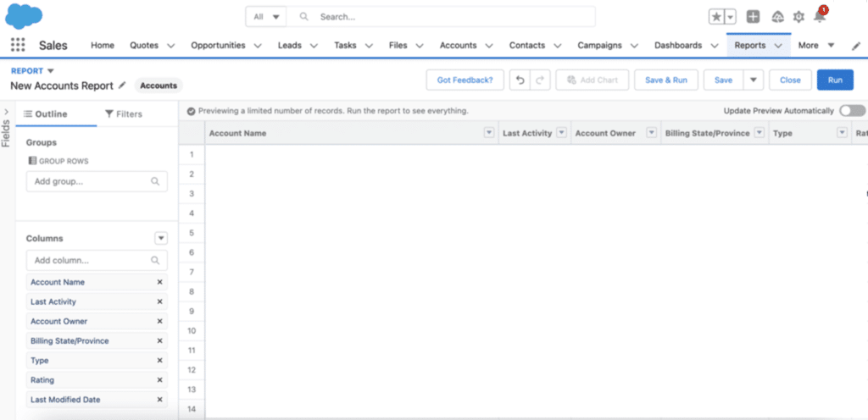Click the Save & Run button
The width and height of the screenshot is (868, 420).
tap(665, 80)
